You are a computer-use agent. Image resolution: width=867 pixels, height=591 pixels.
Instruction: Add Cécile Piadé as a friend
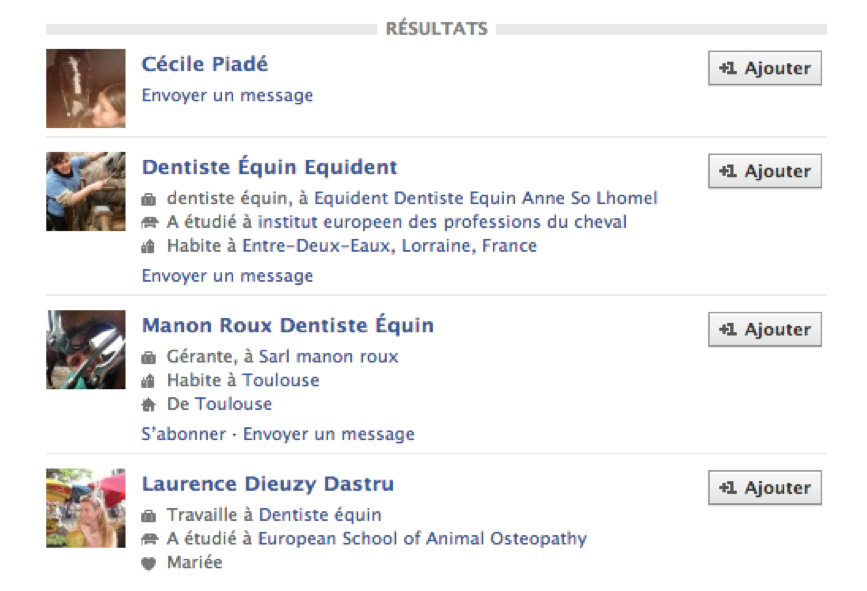(764, 69)
